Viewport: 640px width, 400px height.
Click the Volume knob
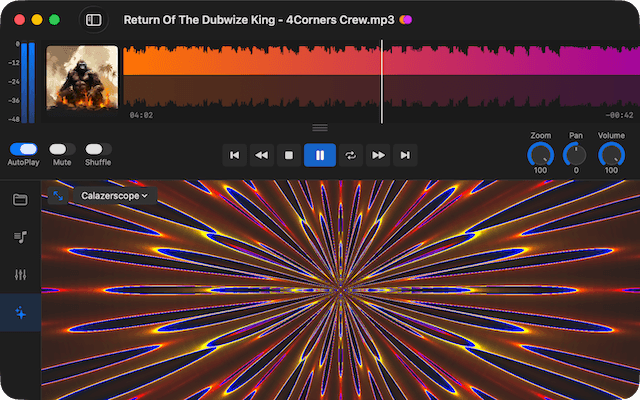click(611, 154)
